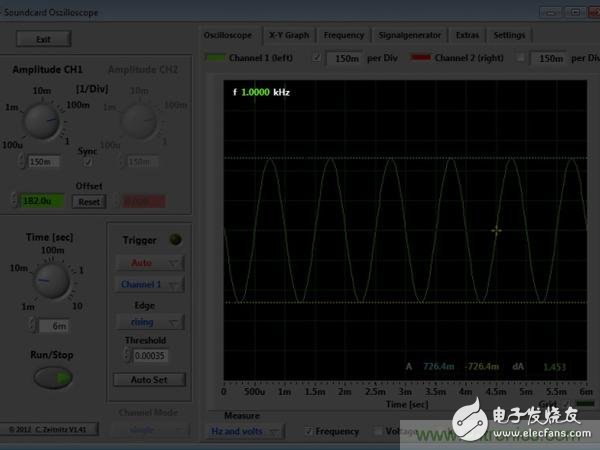Open the Signalgenerator tab
This screenshot has width=600, height=450.
[410, 35]
